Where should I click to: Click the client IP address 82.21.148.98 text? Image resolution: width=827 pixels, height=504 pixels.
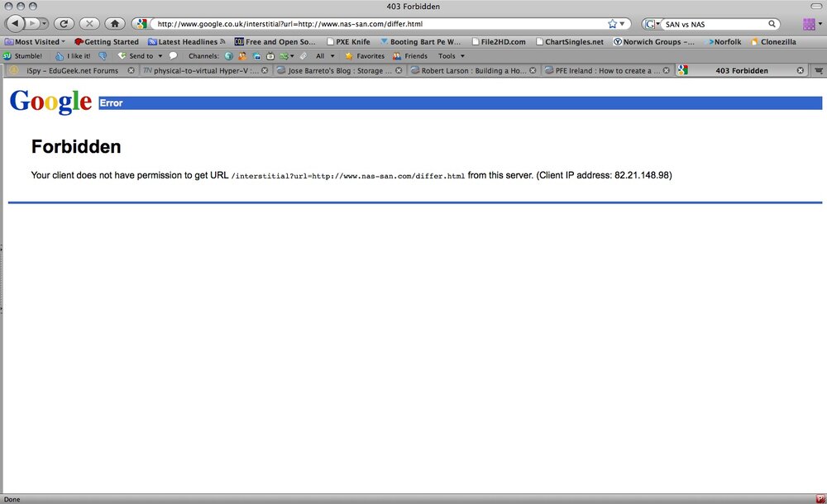[x=642, y=175]
